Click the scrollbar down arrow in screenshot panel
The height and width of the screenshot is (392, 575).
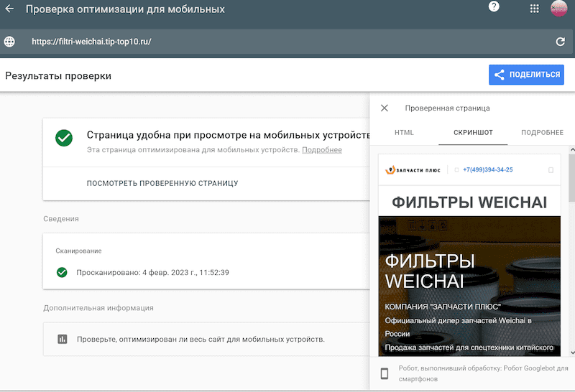(571, 353)
